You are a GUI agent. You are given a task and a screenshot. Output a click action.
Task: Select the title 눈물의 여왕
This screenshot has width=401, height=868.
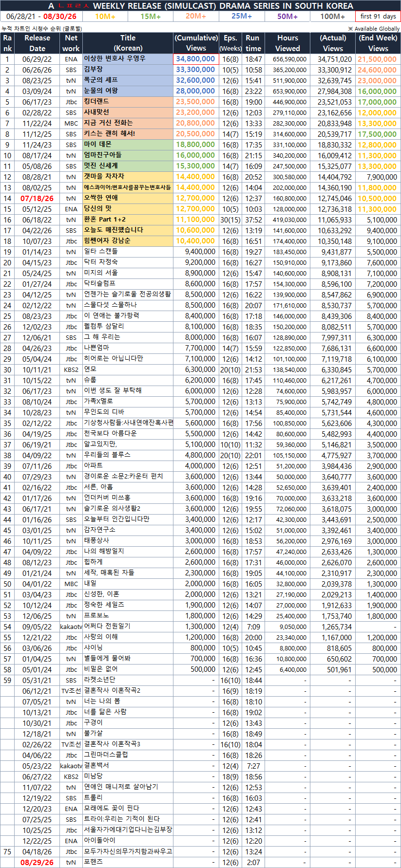pos(101,91)
